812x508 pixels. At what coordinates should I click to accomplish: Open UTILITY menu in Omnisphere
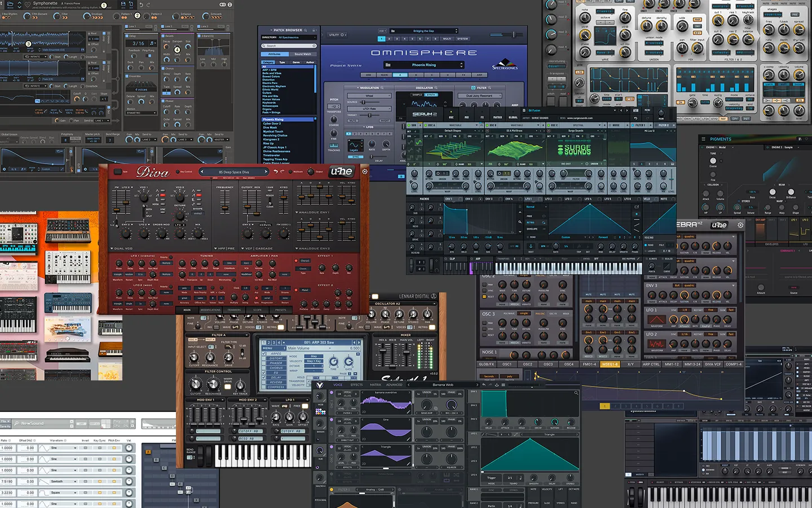(x=337, y=35)
